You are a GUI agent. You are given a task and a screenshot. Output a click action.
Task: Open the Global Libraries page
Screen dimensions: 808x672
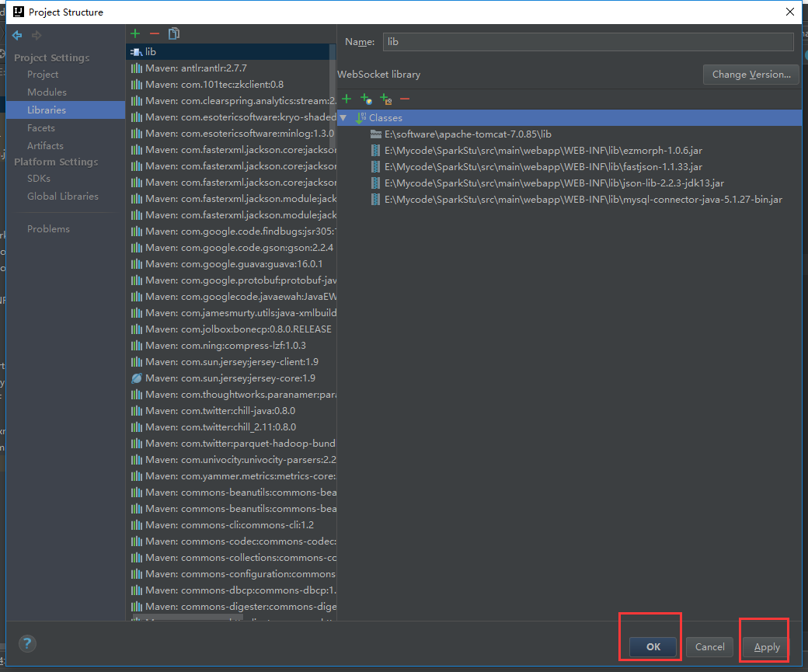(x=63, y=197)
